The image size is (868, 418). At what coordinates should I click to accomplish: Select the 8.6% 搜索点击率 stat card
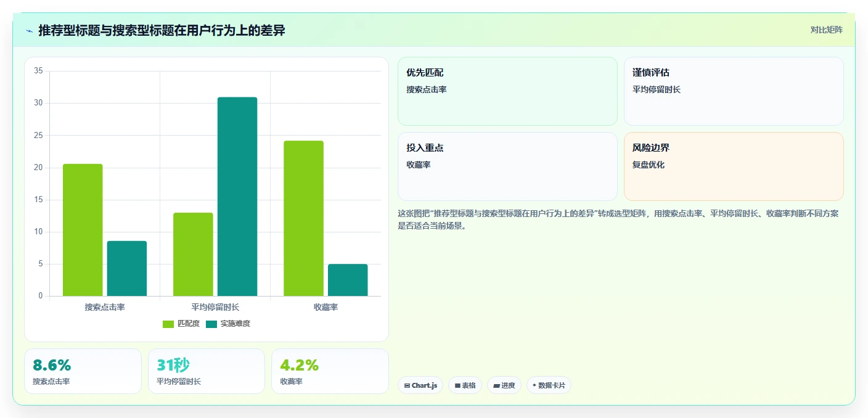tap(83, 371)
